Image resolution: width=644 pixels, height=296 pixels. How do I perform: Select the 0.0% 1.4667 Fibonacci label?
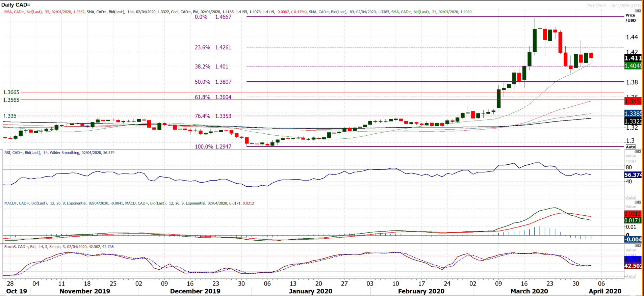tap(213, 17)
